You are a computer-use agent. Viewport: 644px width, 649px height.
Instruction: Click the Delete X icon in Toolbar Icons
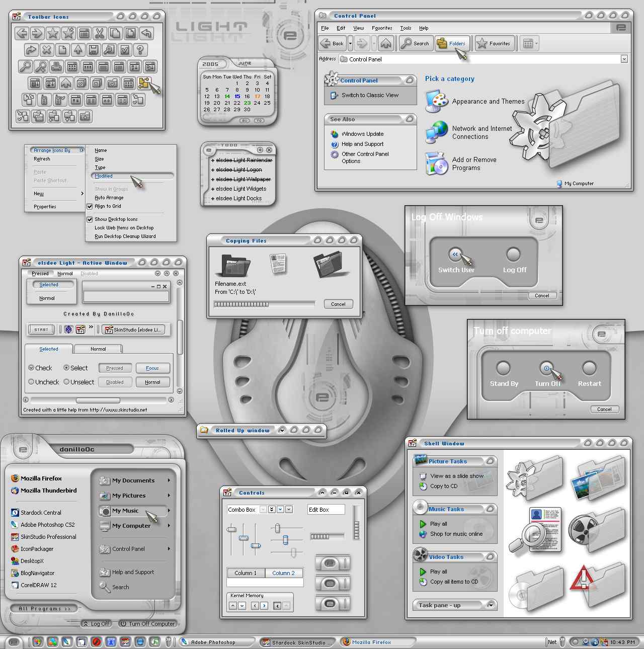[x=46, y=50]
